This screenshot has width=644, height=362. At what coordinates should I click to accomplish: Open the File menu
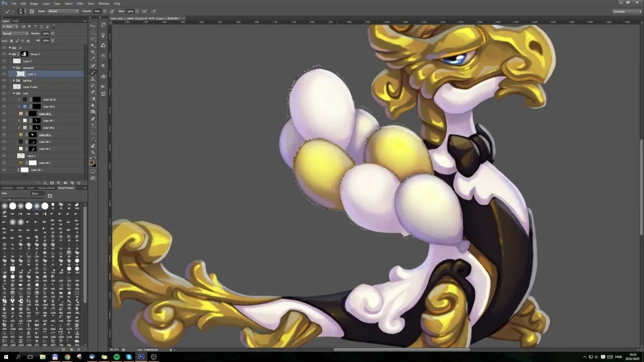point(14,4)
